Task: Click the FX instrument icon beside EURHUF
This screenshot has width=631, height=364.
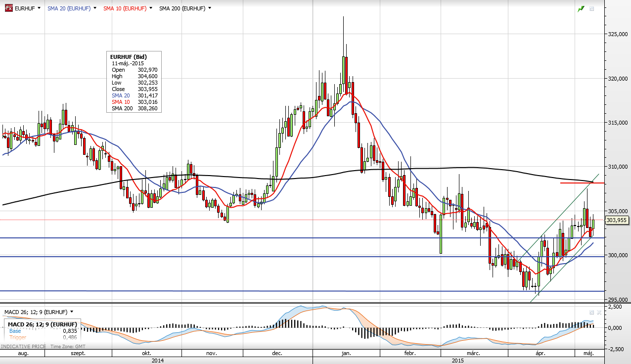Action: pyautogui.click(x=9, y=8)
